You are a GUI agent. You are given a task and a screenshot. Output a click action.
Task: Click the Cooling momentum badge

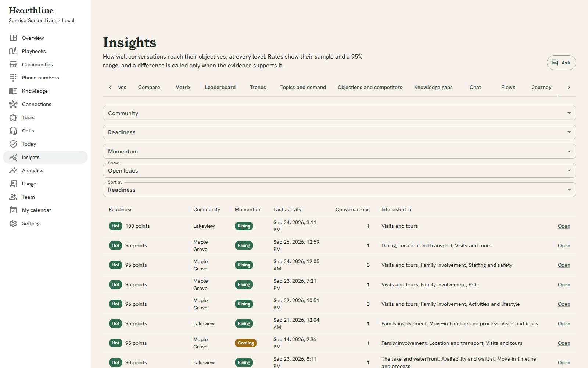point(245,343)
